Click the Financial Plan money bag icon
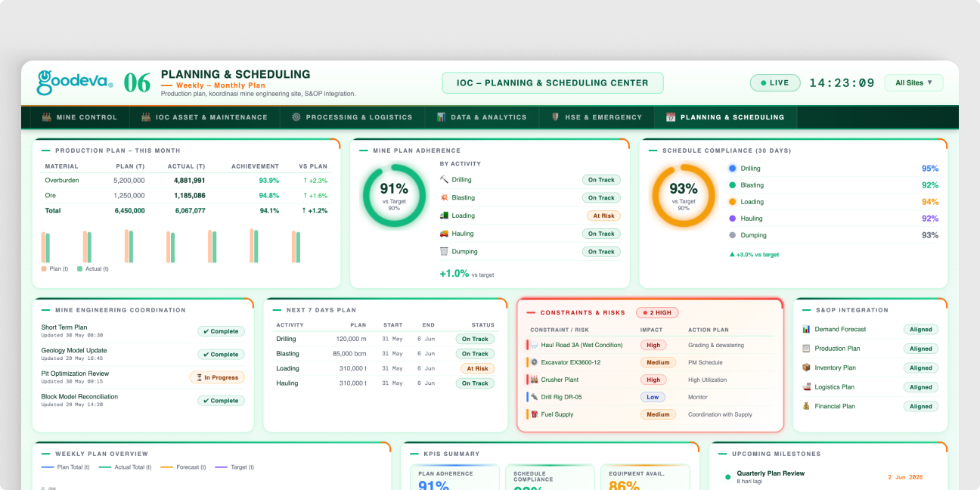 click(806, 406)
